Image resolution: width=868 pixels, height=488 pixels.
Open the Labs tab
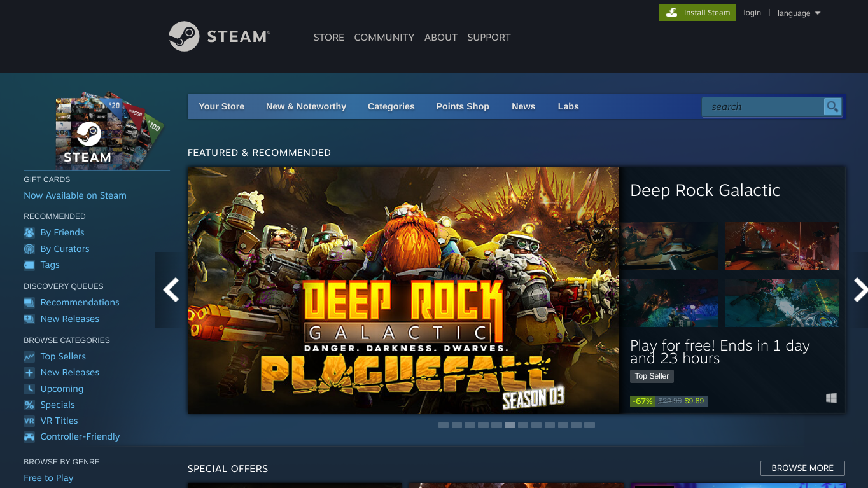pyautogui.click(x=568, y=106)
